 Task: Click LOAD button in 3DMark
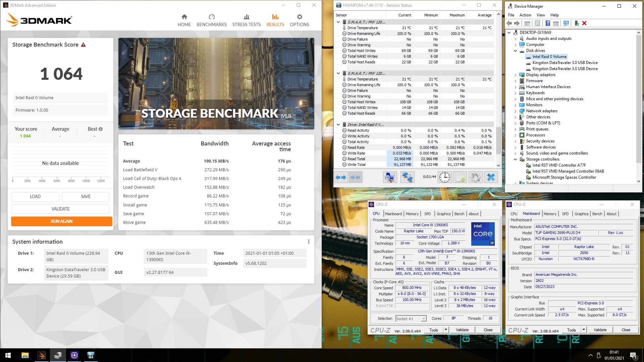[35, 197]
